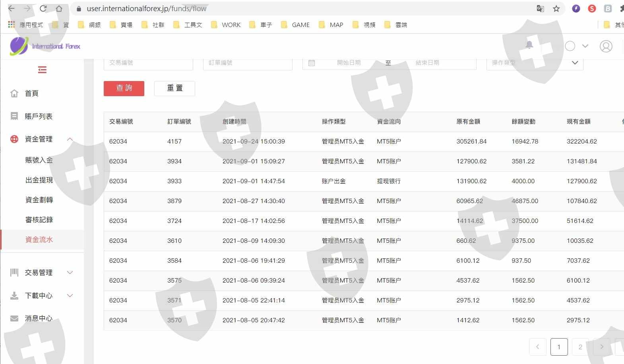
Task: Open the 應用程式 apps grid icon
Action: tap(12, 25)
